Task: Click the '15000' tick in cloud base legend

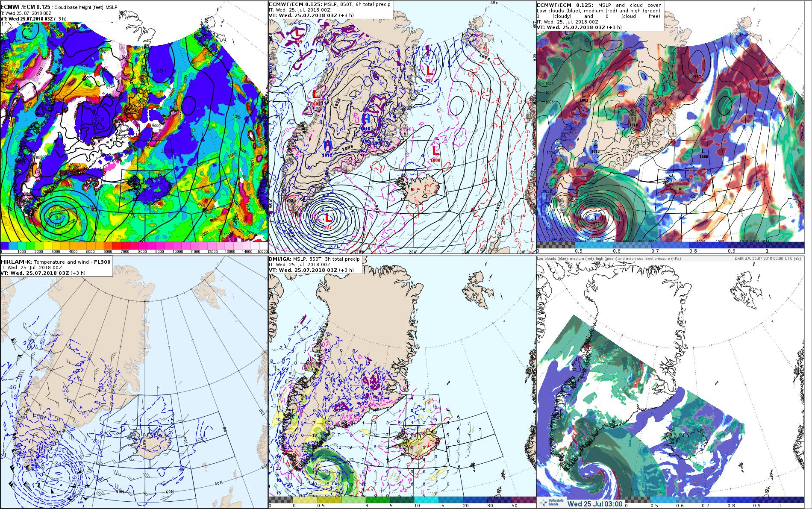Action: pyautogui.click(x=262, y=251)
